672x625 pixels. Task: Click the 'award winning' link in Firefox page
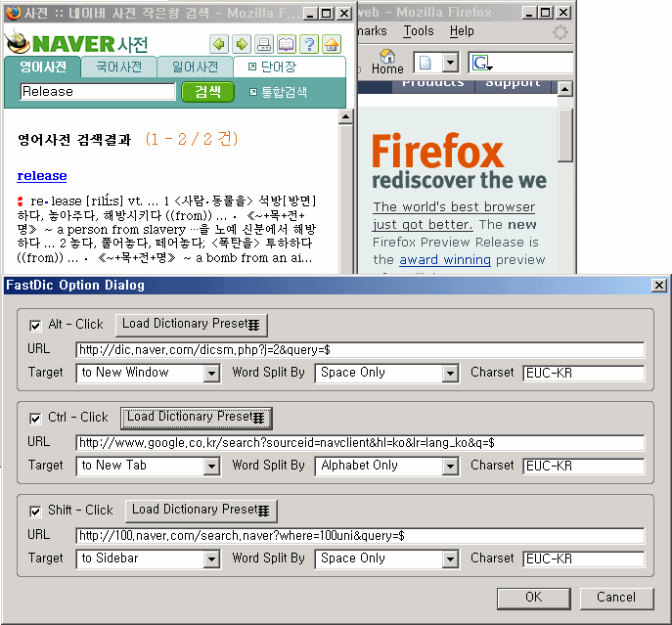445,260
